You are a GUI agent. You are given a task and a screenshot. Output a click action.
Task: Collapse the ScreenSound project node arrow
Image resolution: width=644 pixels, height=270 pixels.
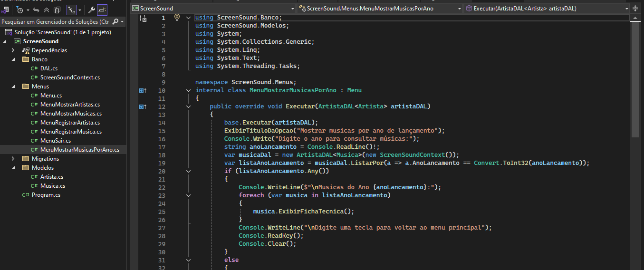click(x=5, y=41)
